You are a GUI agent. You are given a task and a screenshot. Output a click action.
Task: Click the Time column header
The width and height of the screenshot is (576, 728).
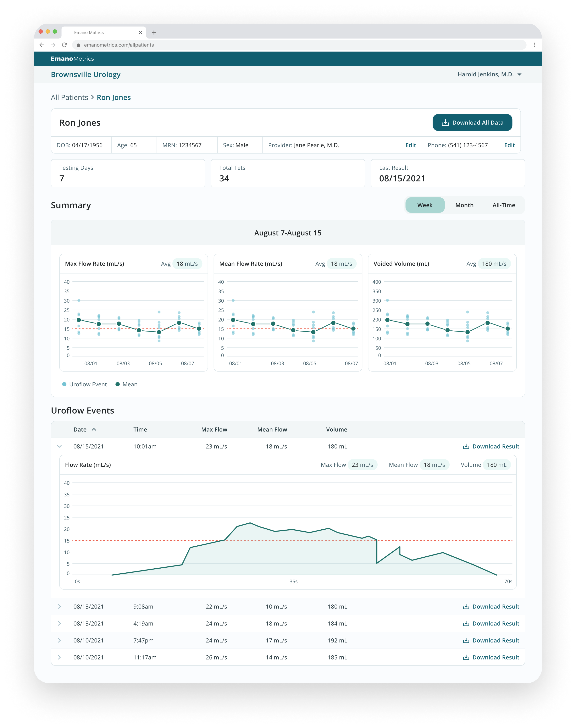pyautogui.click(x=140, y=430)
